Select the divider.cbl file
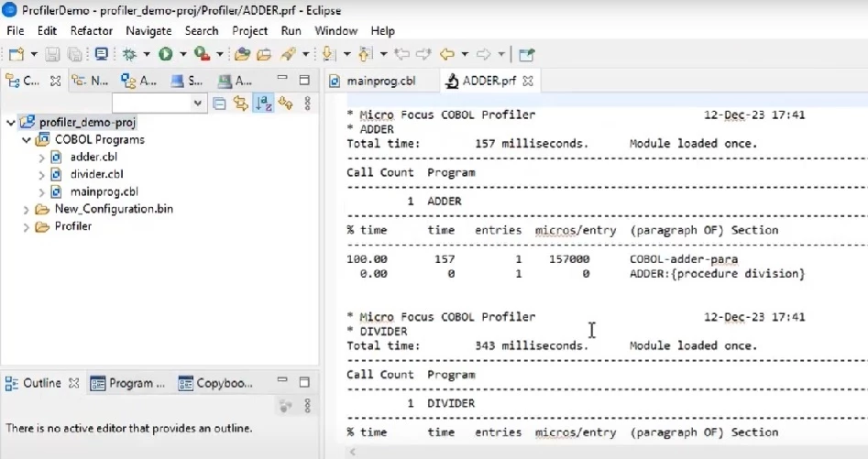This screenshot has height=459, width=868. coord(96,174)
